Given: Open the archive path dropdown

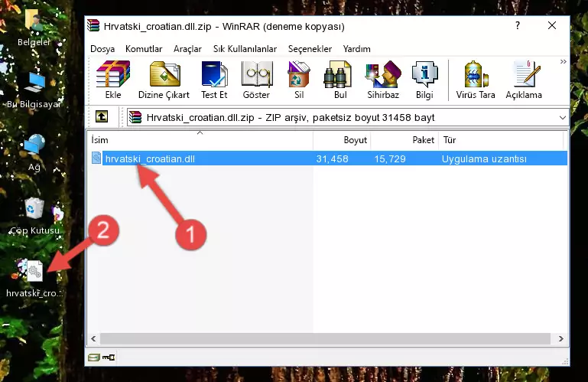Looking at the screenshot, I should click(563, 118).
